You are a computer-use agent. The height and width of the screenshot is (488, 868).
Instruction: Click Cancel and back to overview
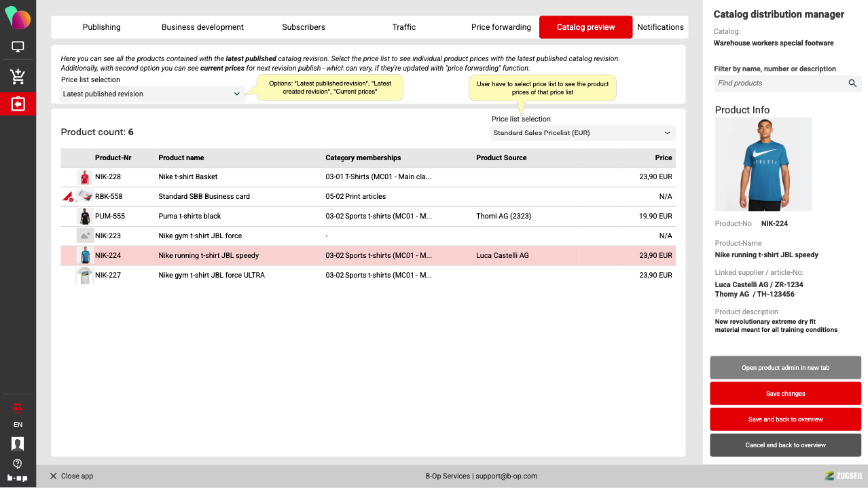click(x=785, y=445)
